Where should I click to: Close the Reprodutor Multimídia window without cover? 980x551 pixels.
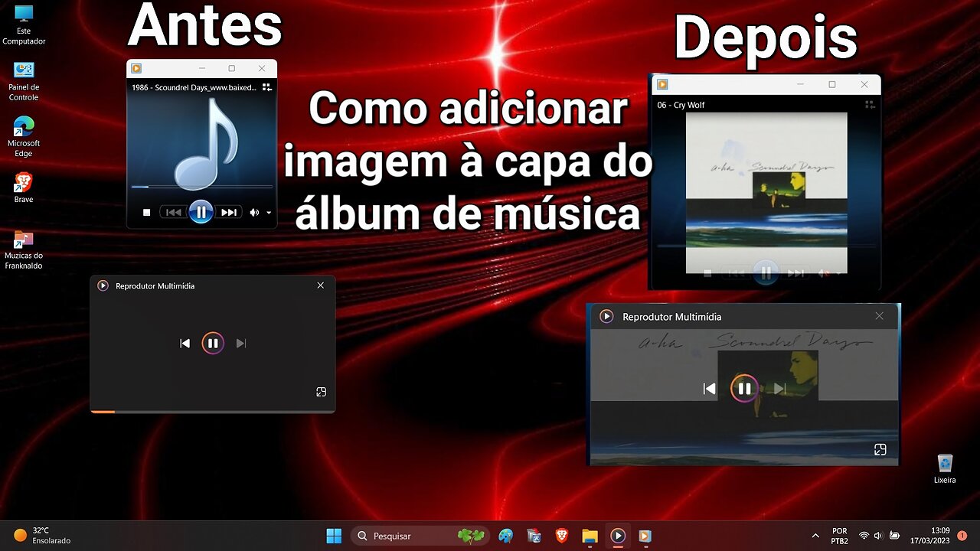tap(321, 285)
